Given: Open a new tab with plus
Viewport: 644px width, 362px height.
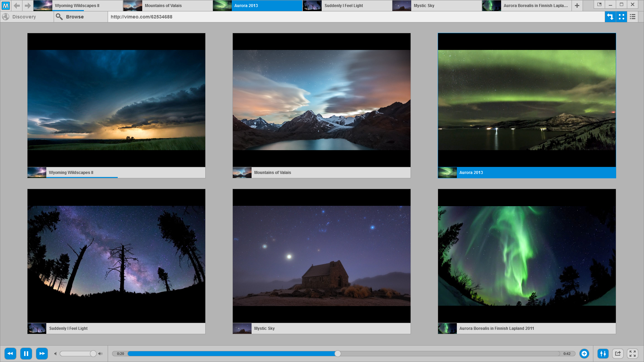Looking at the screenshot, I should pyautogui.click(x=577, y=5).
